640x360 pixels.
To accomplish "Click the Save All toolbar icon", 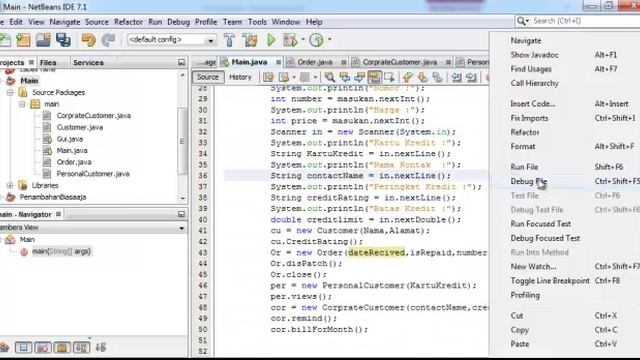I will click(63, 40).
